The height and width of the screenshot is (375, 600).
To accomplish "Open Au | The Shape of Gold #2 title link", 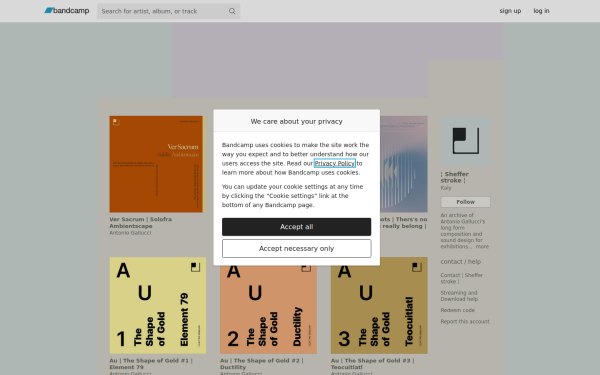I will [x=261, y=364].
